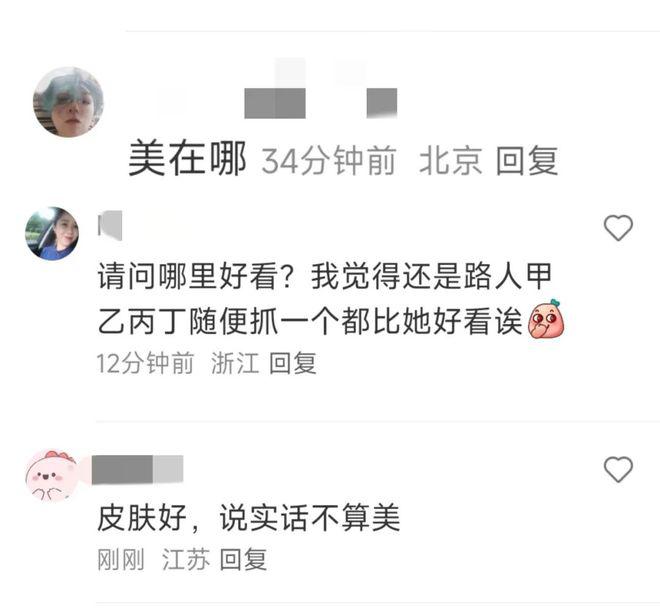Open avatar of woman sitting in car
Image resolution: width=660 pixels, height=608 pixels.
point(52,233)
